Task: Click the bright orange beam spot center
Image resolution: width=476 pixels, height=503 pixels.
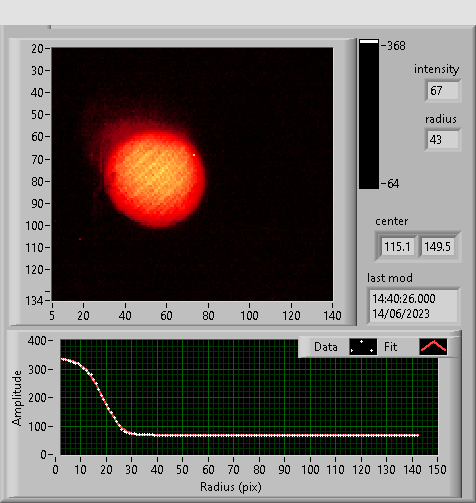Action: coord(154,177)
